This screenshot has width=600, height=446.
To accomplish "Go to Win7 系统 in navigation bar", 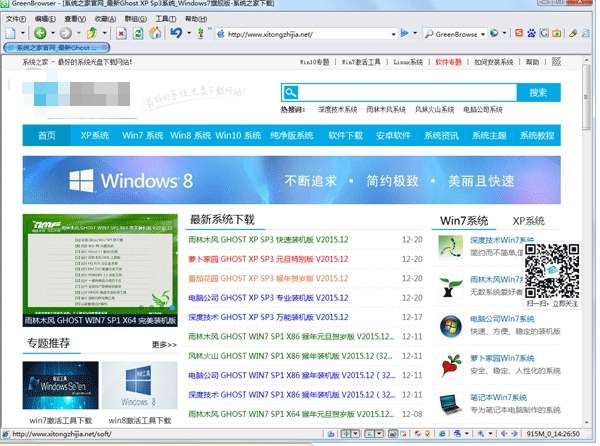I will point(142,135).
